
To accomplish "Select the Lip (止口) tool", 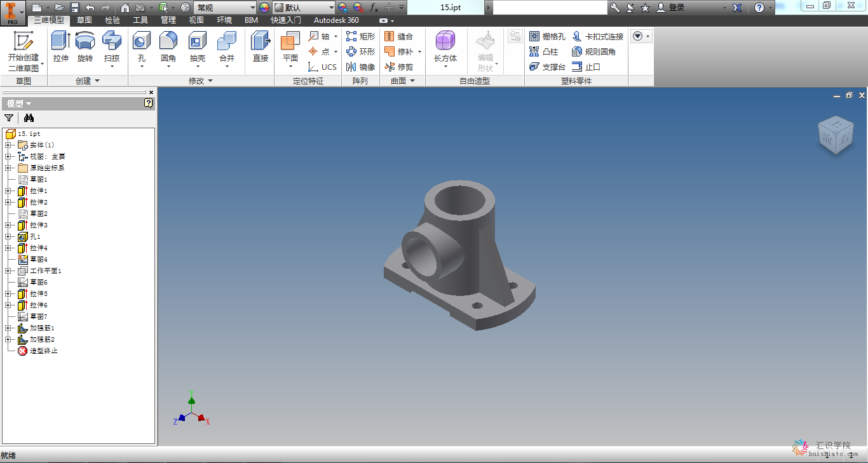I will pos(586,67).
